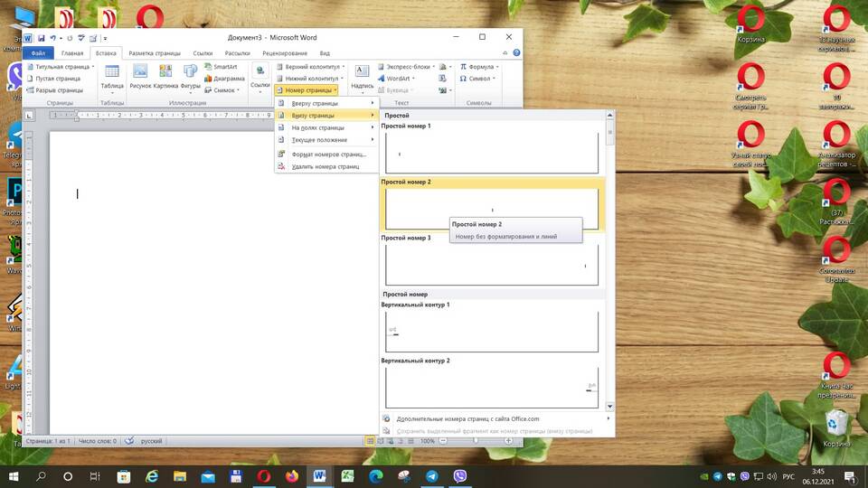The height and width of the screenshot is (488, 868).
Task: Click the Word Help question mark icon
Action: click(516, 53)
